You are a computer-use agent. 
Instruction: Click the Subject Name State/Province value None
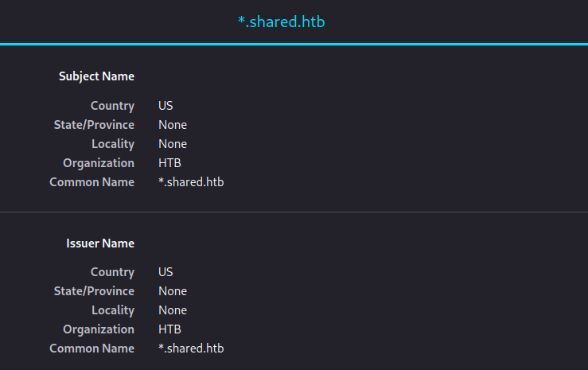click(x=173, y=125)
